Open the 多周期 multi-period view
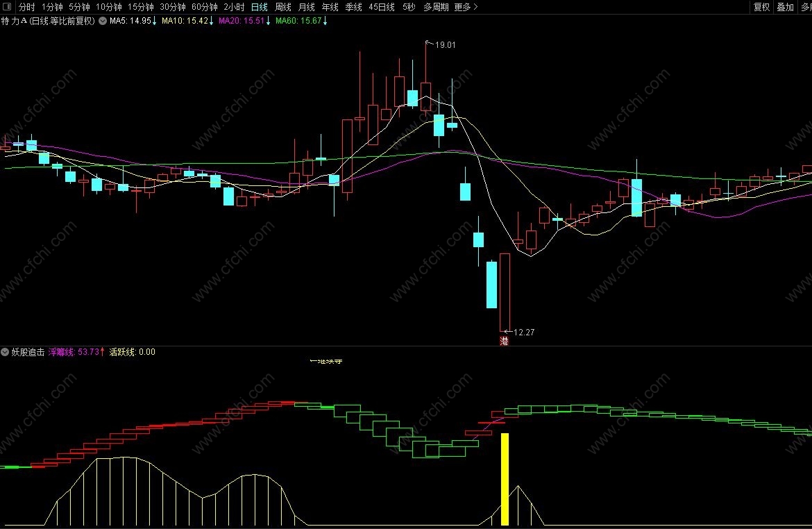 tap(436, 7)
